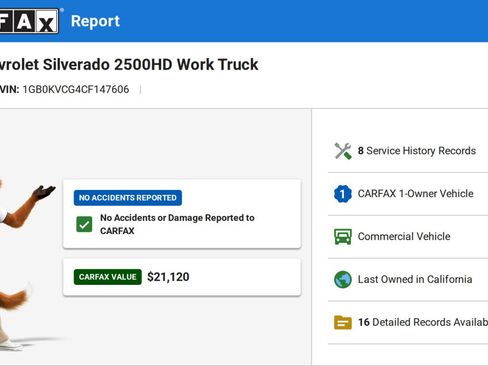Click the green checkmark no-accidents icon
The height and width of the screenshot is (366, 488).
point(84,224)
